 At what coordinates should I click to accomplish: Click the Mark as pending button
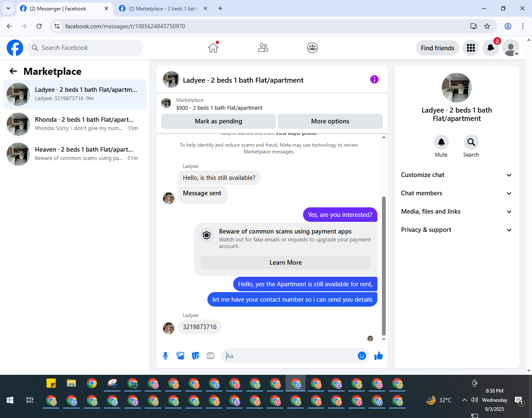click(219, 121)
